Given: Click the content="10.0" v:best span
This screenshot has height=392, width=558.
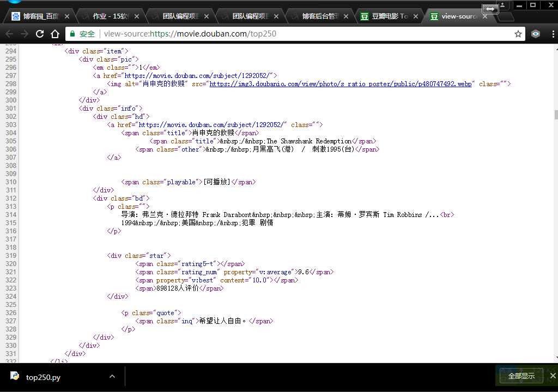Looking at the screenshot, I should tap(217, 280).
